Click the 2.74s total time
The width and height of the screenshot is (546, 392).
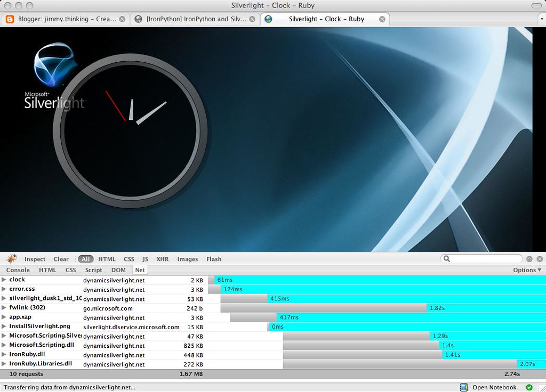[512, 374]
